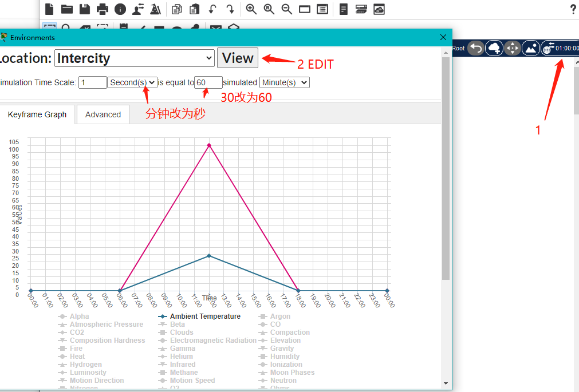
Task: Reset zoom with the R magnifier
Action: pos(269,9)
